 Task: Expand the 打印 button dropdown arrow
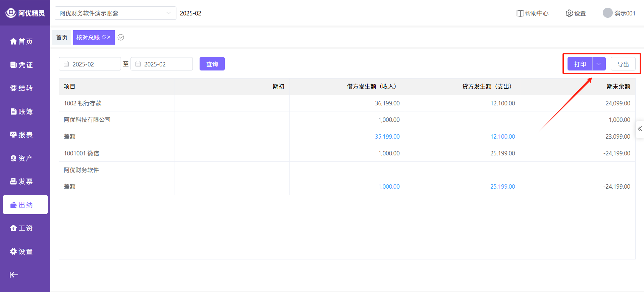point(599,64)
